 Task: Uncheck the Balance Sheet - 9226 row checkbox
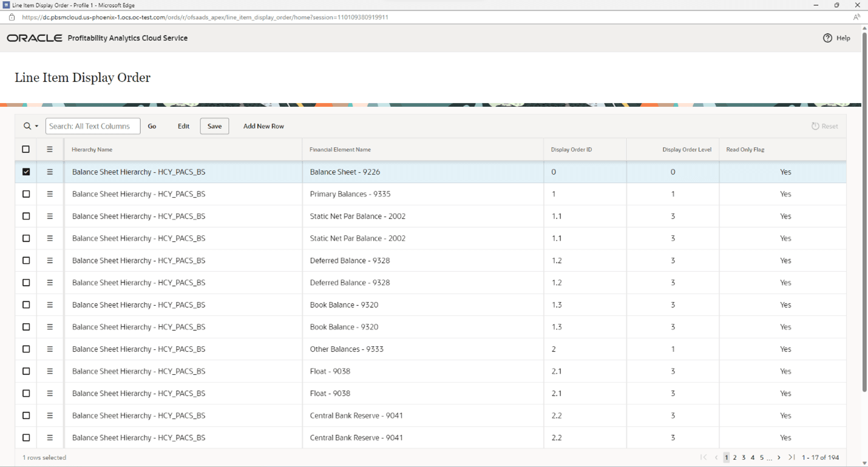click(x=26, y=172)
